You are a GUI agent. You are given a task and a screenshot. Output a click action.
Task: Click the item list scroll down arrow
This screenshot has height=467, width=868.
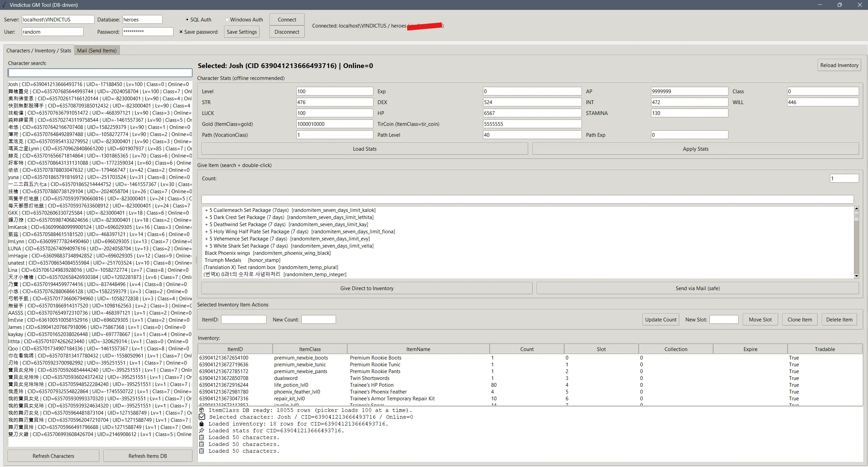[856, 276]
